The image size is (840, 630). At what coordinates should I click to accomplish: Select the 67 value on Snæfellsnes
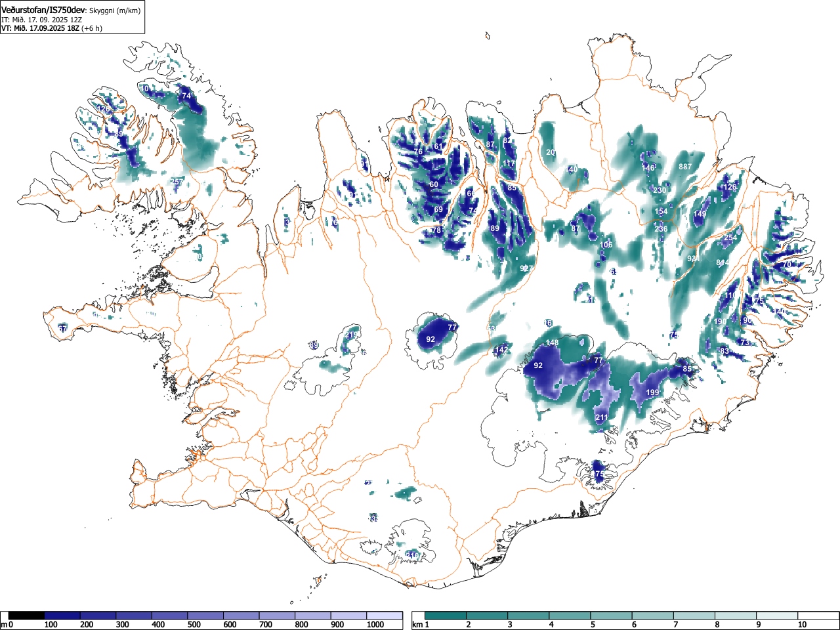click(63, 328)
